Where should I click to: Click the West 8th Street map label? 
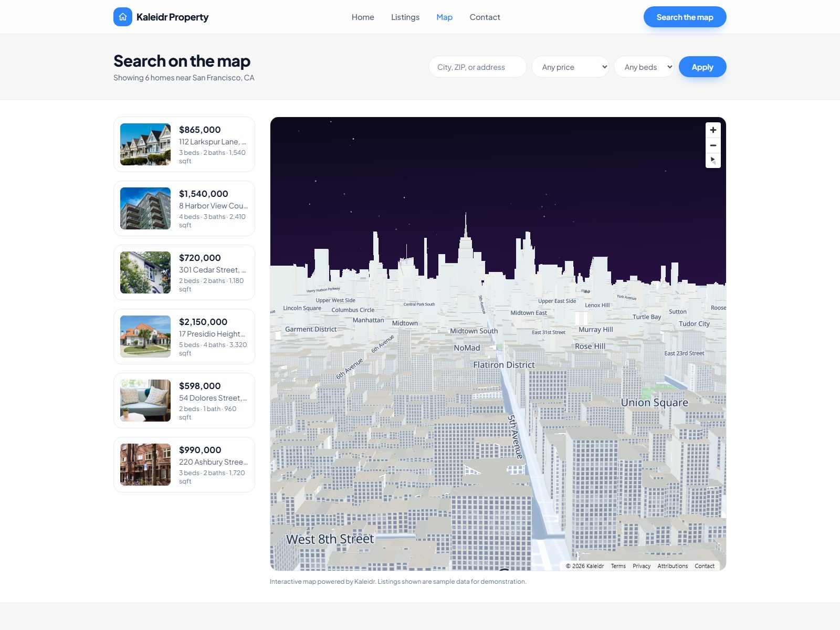coord(330,539)
